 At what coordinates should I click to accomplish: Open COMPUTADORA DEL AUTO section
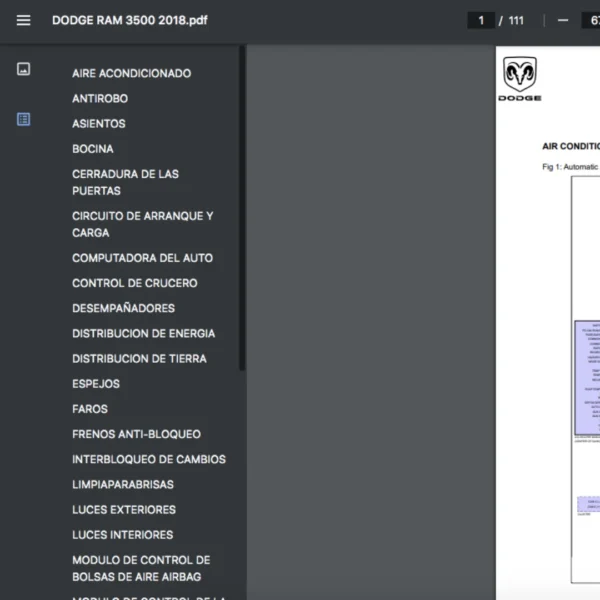(142, 257)
